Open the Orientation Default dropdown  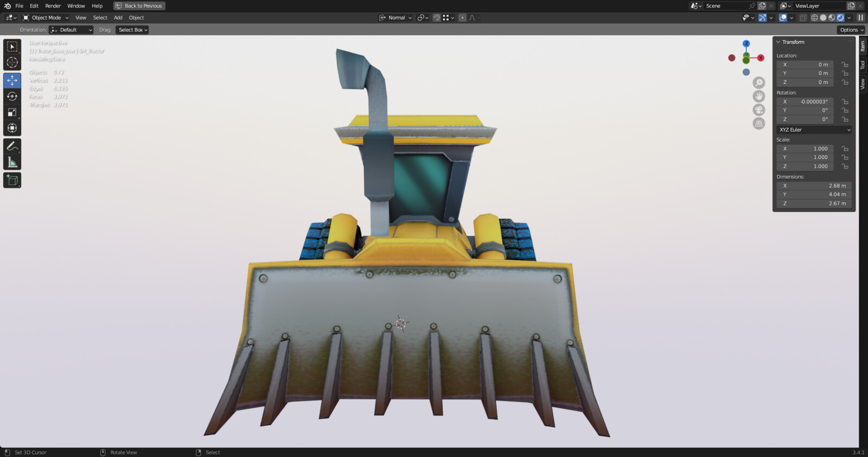(71, 30)
